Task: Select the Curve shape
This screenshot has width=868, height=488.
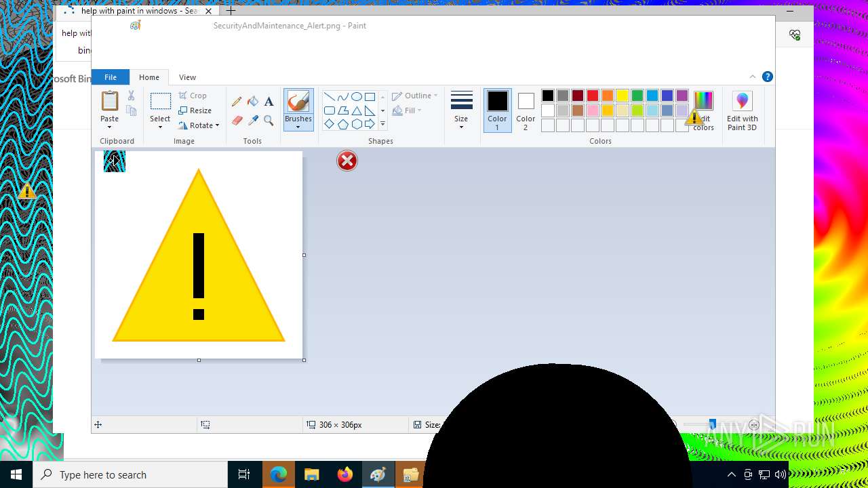Action: pyautogui.click(x=343, y=97)
